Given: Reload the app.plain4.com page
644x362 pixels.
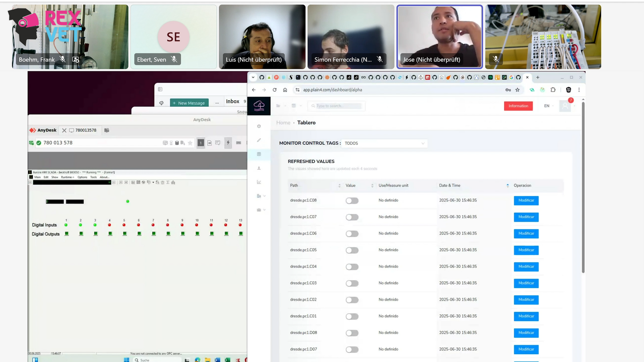Looking at the screenshot, I should click(x=275, y=90).
